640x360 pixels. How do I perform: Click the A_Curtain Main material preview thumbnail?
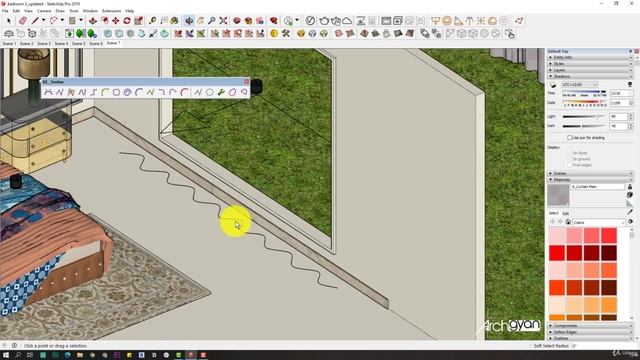(x=558, y=195)
